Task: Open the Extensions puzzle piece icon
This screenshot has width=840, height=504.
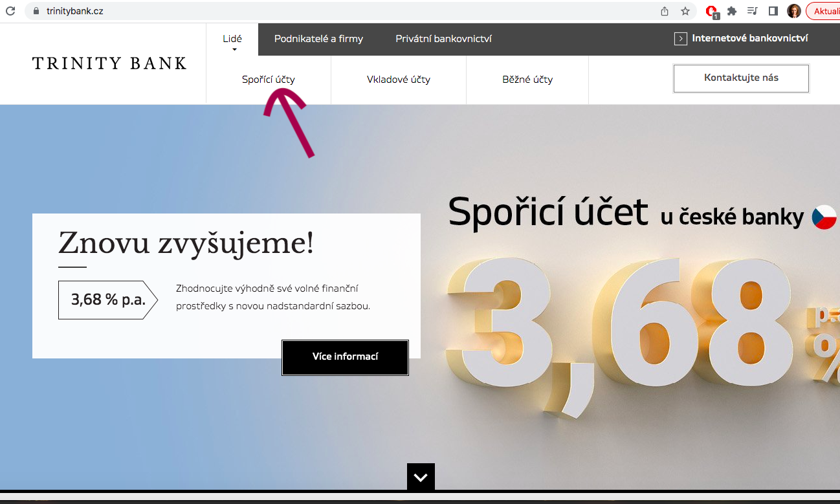Action: point(732,11)
